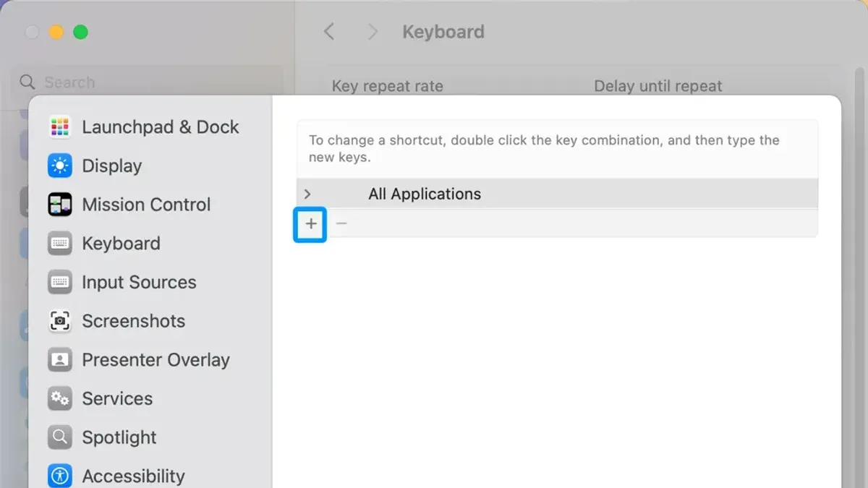Click the Display sun icon
Viewport: 868px width, 488px height.
(x=60, y=166)
